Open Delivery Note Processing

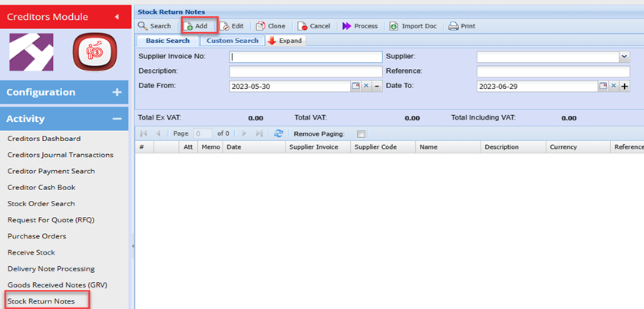coord(51,269)
